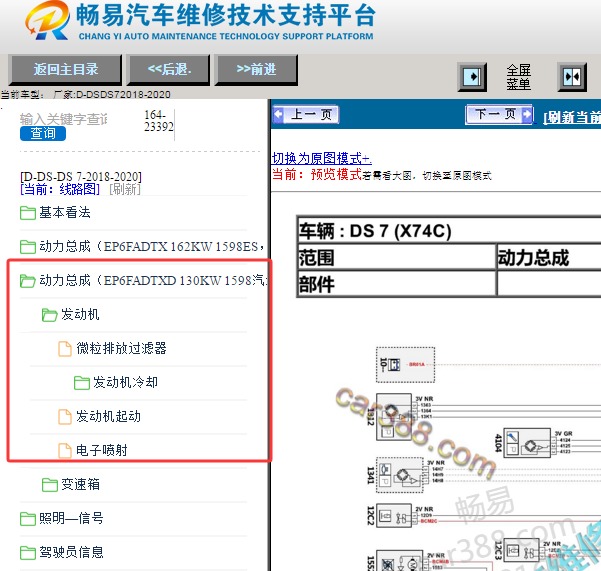The width and height of the screenshot is (601, 571).
Task: Open the 全屏菜单 full-screen menu
Action: coord(519,77)
